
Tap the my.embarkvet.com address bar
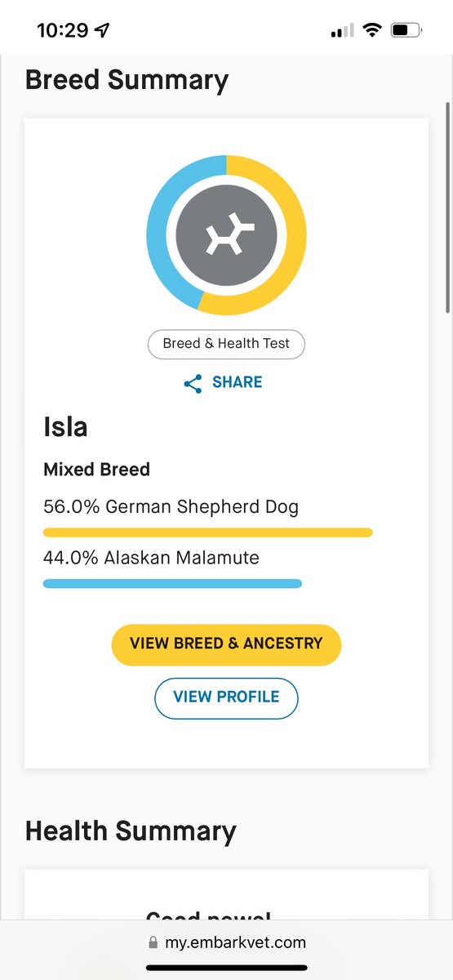[226, 942]
